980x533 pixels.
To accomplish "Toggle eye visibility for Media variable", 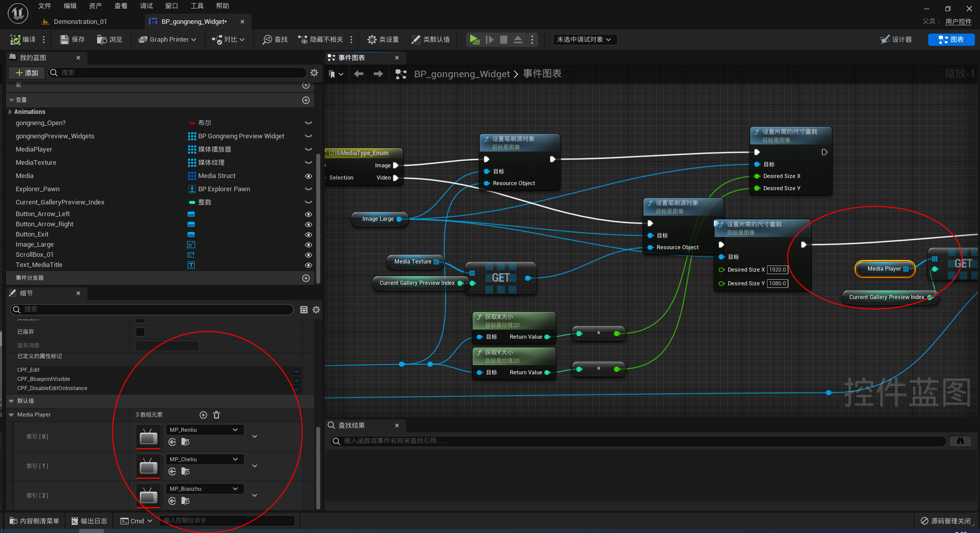I will 308,176.
